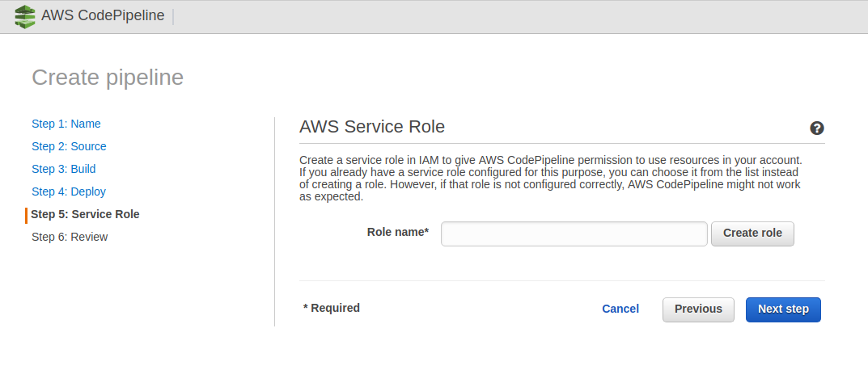Focus the Role name input field
This screenshot has height=383, width=868.
point(574,234)
